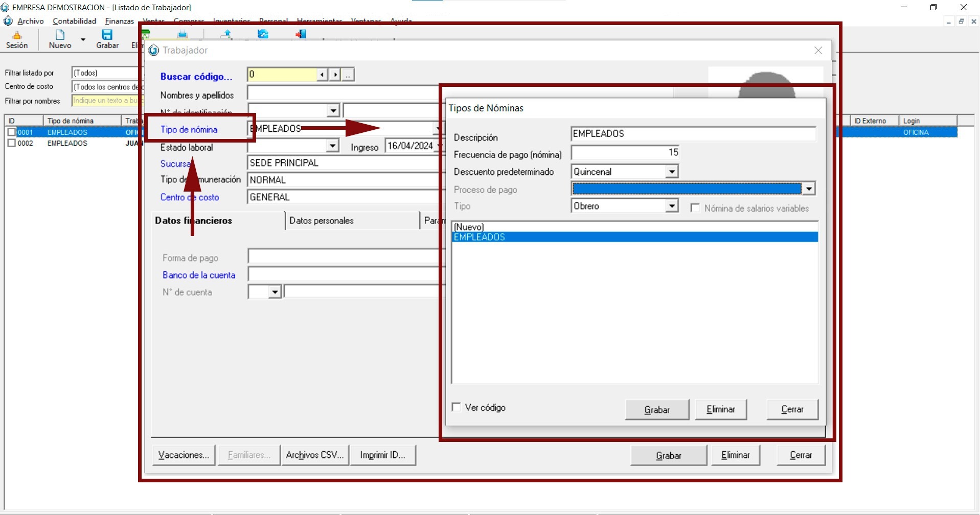The image size is (980, 515).
Task: Go to previous code with left arrow
Action: pyautogui.click(x=322, y=75)
